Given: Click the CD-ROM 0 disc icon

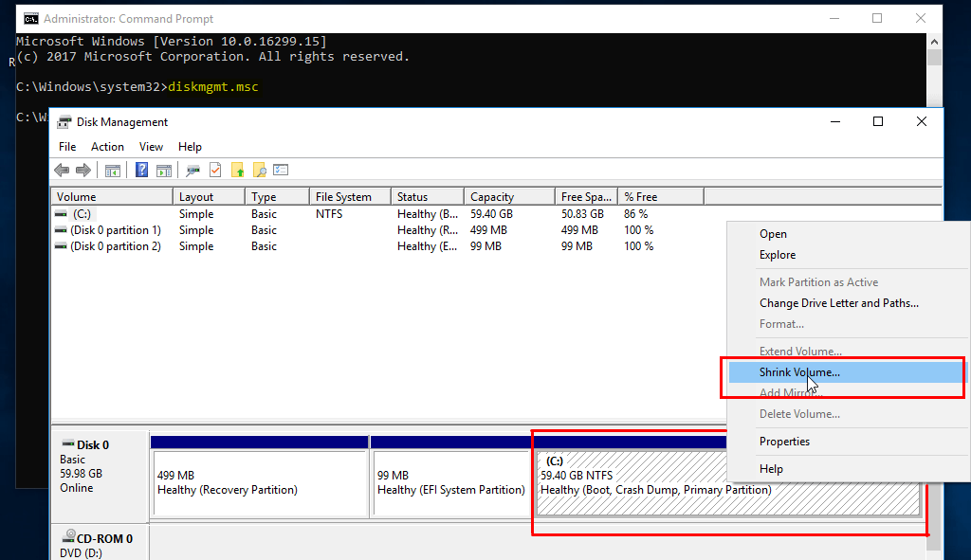Looking at the screenshot, I should click(68, 536).
